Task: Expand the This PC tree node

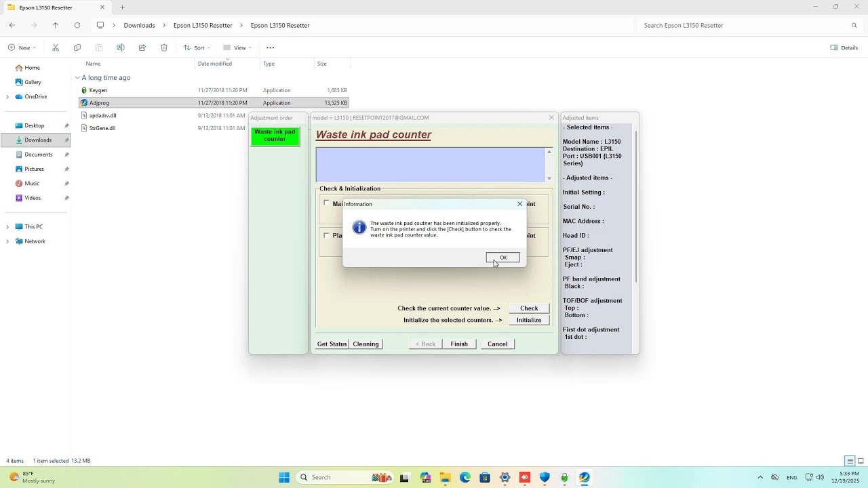Action: pyautogui.click(x=7, y=227)
